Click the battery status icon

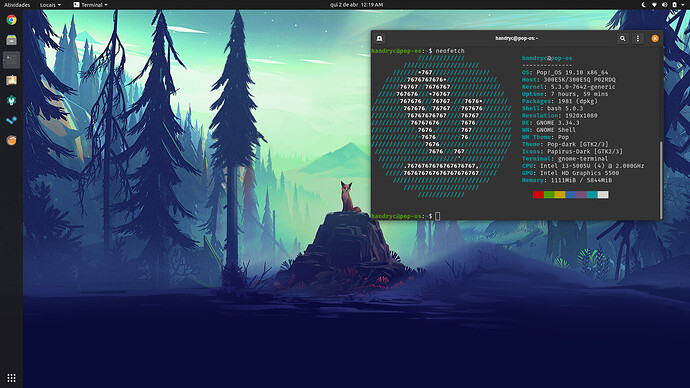coord(675,5)
